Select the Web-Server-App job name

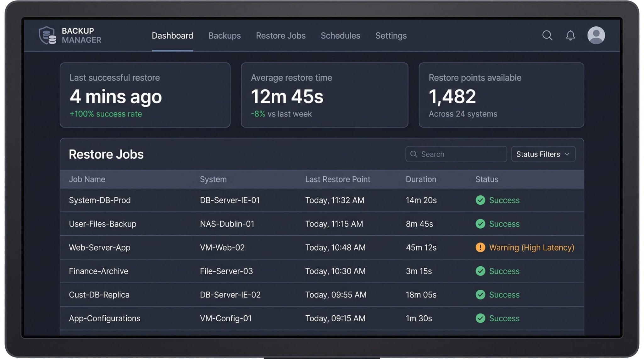100,247
